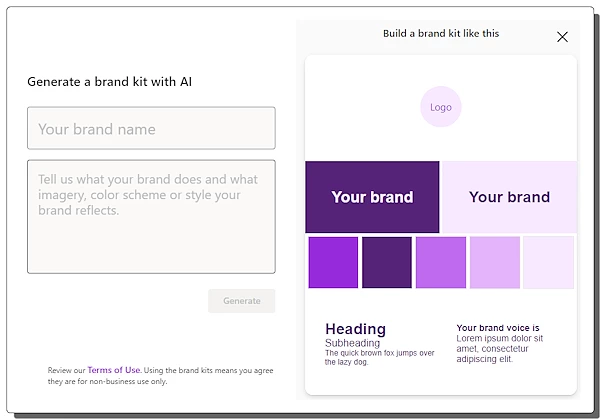Focus the brand description text area
This screenshot has height=419, width=600.
(x=151, y=216)
